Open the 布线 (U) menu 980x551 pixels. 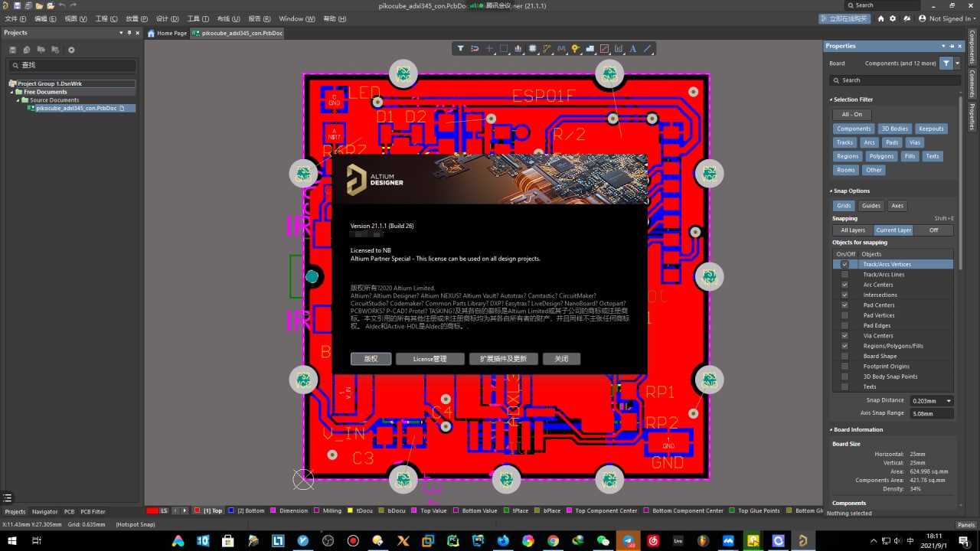(x=228, y=18)
